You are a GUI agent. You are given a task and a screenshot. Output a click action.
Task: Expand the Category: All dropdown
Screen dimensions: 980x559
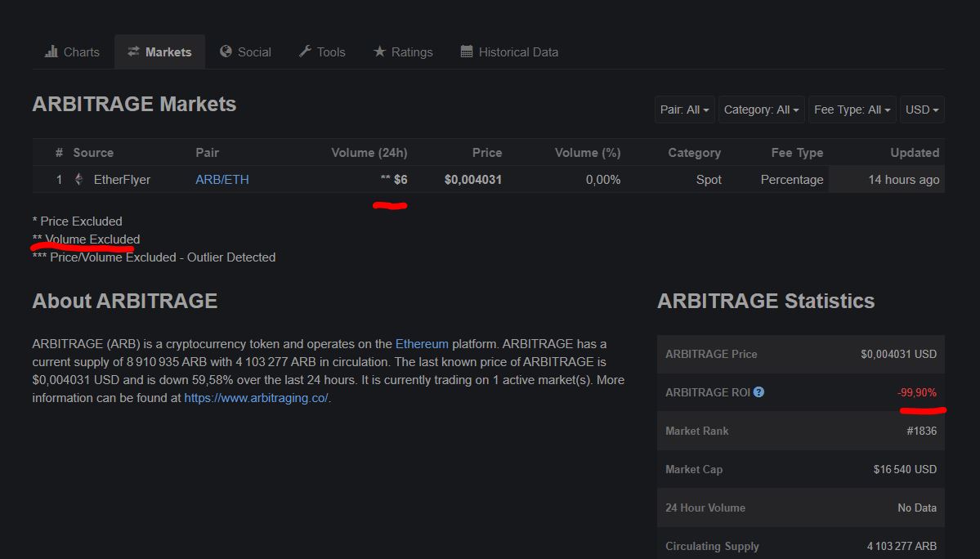click(x=761, y=109)
